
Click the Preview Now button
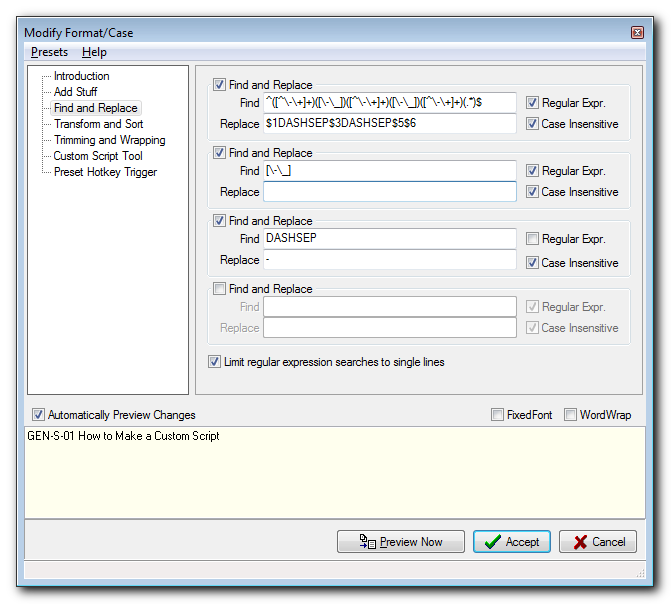click(x=400, y=542)
